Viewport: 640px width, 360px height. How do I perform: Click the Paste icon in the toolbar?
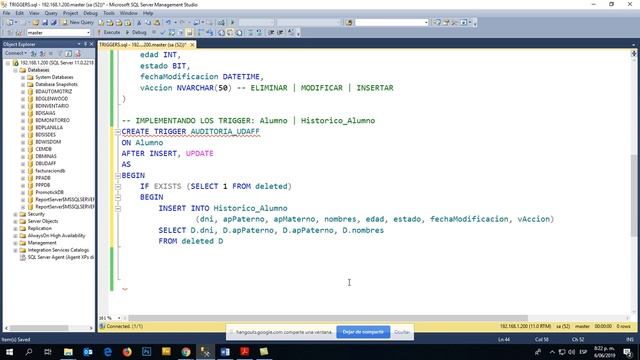156,22
